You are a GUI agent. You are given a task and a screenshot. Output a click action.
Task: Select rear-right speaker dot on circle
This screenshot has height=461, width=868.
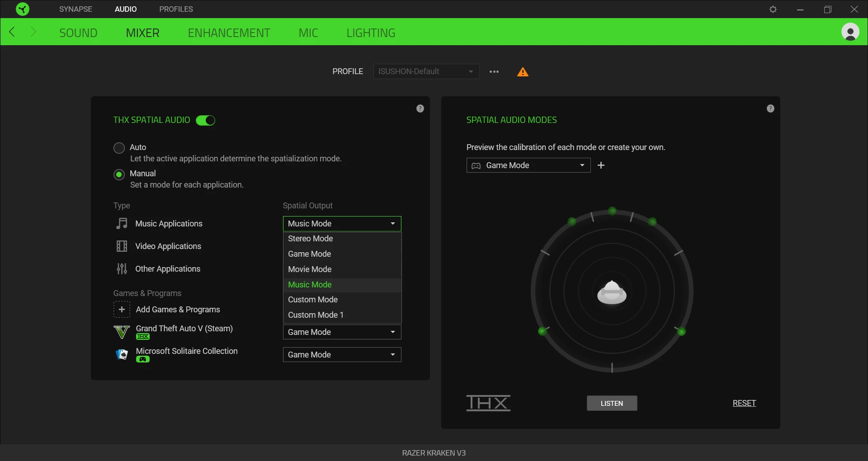(x=682, y=332)
